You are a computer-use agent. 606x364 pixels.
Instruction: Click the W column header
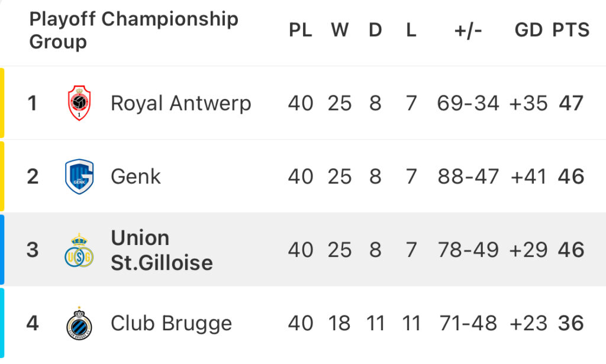[340, 30]
